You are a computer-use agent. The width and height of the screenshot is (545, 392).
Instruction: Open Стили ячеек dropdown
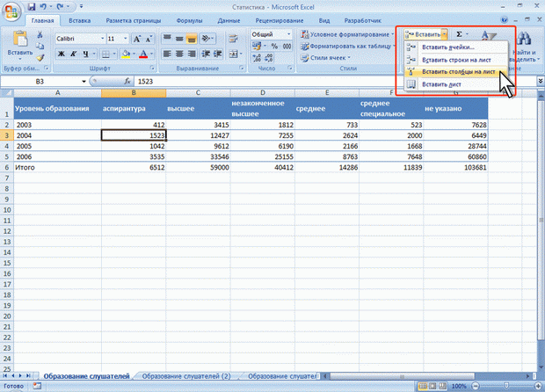coord(325,58)
